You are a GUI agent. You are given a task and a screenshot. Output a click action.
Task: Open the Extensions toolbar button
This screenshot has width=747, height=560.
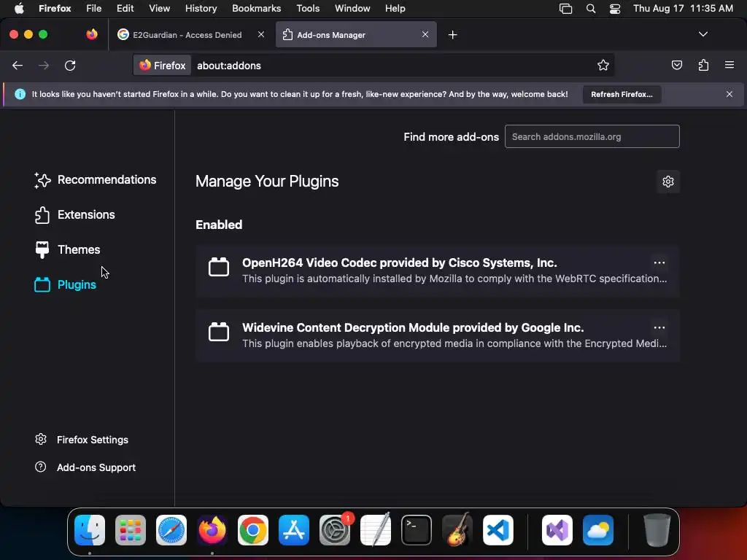(x=703, y=65)
